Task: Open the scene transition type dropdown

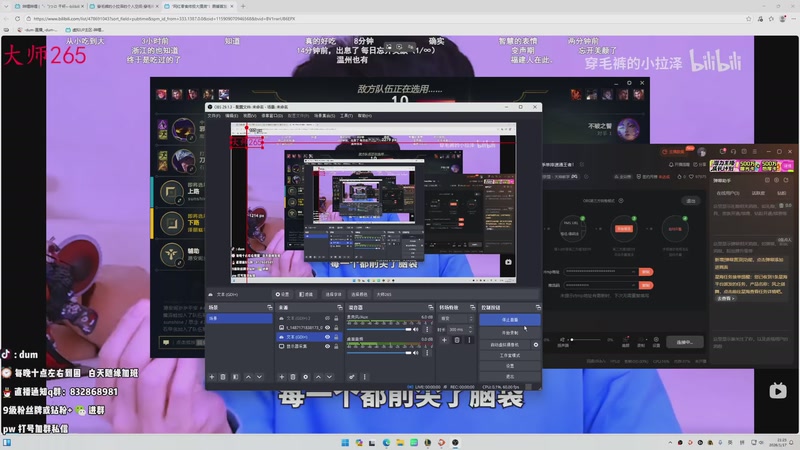Action: pyautogui.click(x=455, y=318)
